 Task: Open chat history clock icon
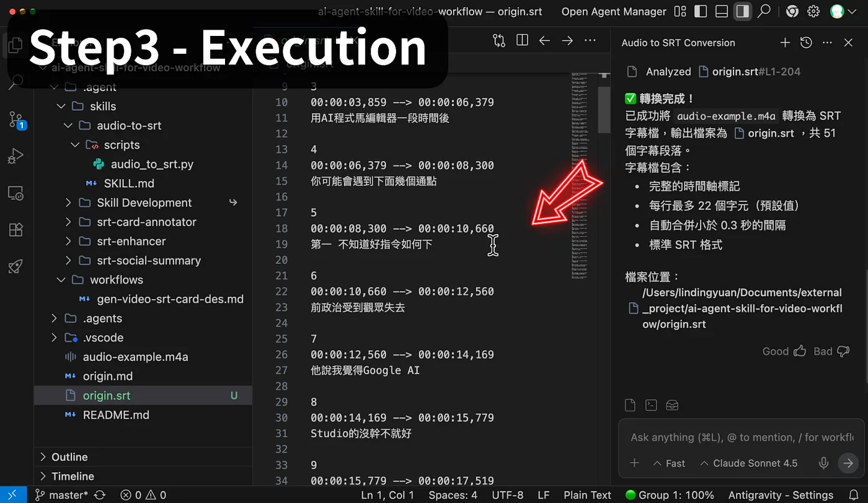(806, 43)
